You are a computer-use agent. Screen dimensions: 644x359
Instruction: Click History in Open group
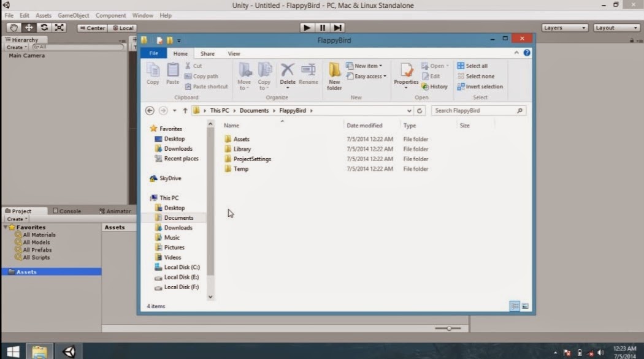pyautogui.click(x=434, y=86)
